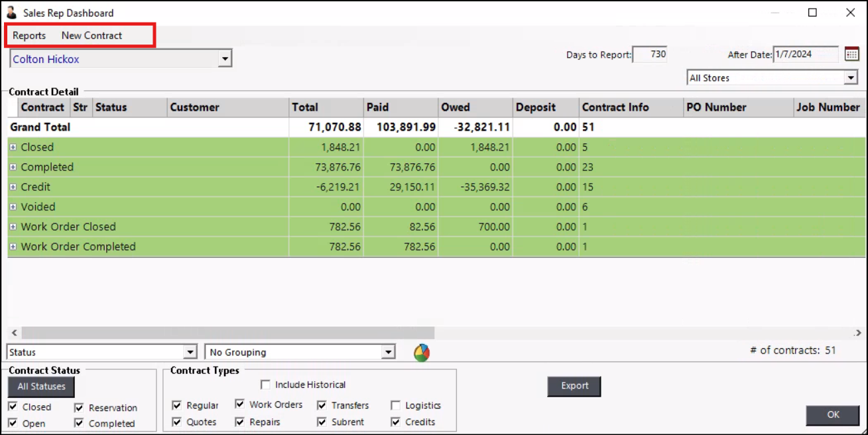Enable the Logistics contract type
Screen dimensions: 868x435
396,405
